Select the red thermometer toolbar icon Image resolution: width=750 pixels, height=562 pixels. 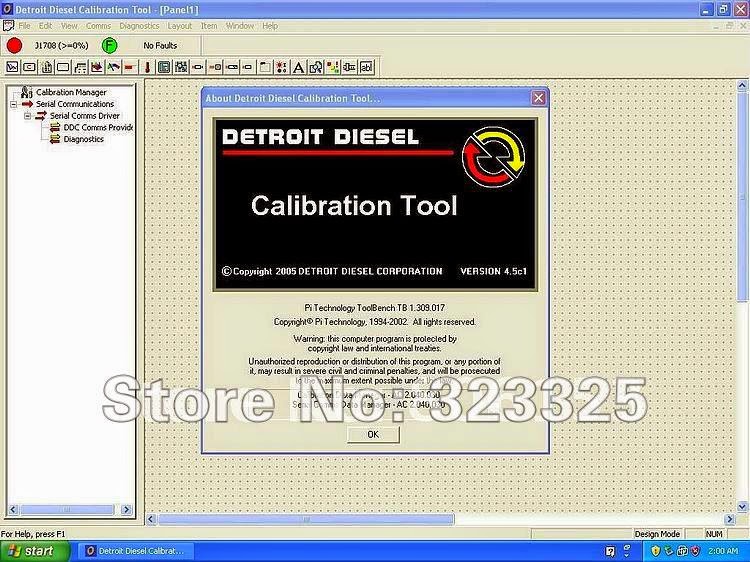click(147, 67)
